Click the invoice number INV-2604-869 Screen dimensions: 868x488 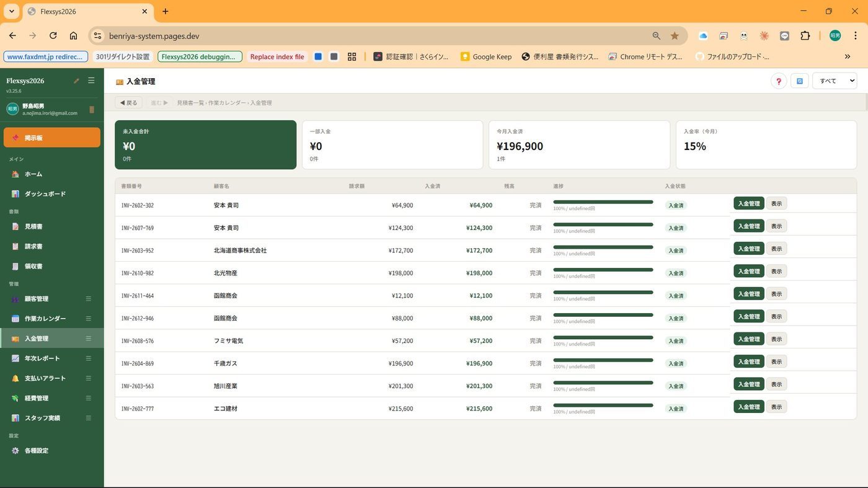(138, 363)
